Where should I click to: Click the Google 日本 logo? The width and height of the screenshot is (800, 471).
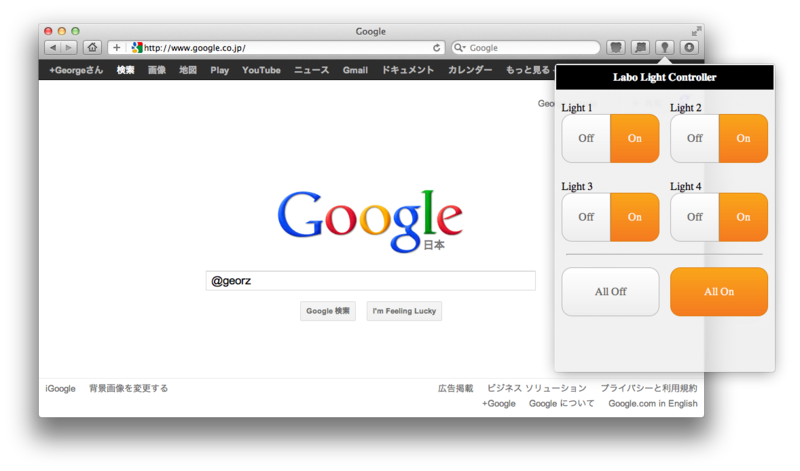tap(370, 221)
